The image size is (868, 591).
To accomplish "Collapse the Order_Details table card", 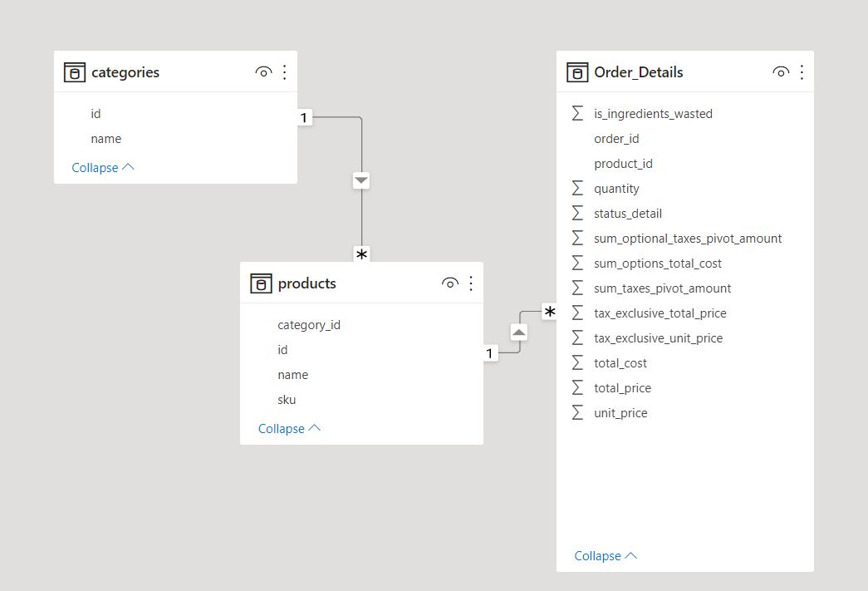I will (606, 555).
